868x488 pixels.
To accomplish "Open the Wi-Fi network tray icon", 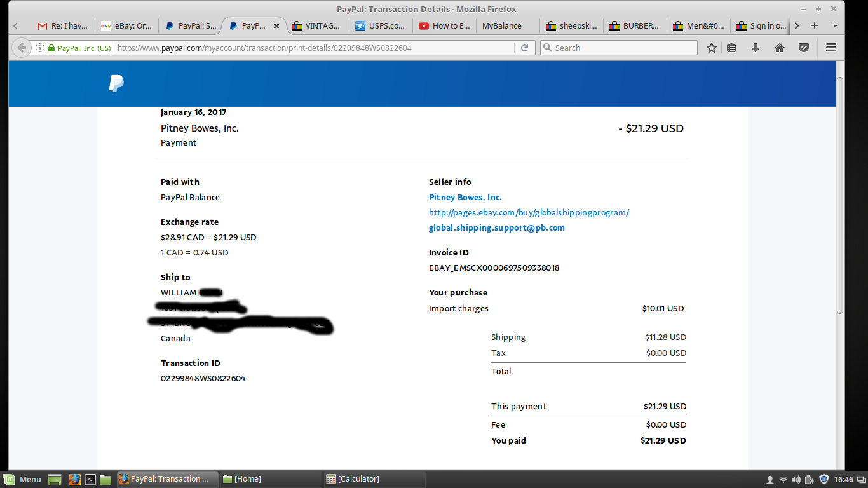I will (x=783, y=479).
